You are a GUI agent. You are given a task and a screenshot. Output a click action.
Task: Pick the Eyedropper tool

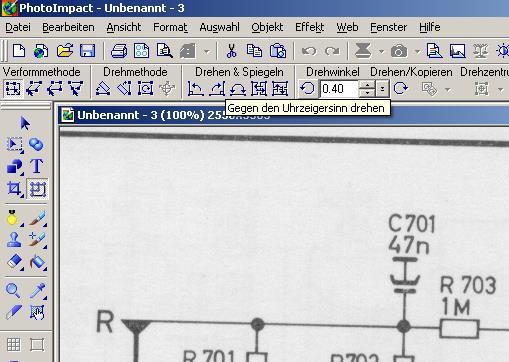click(x=38, y=290)
